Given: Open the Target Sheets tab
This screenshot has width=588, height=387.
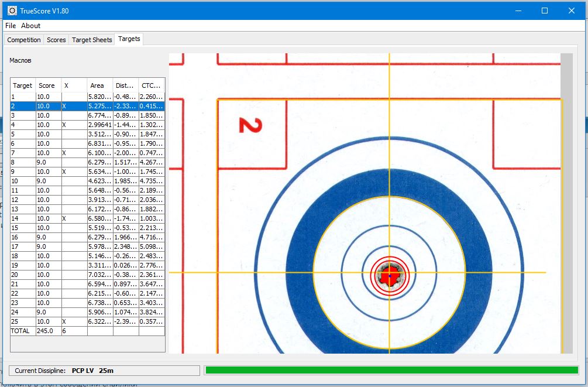Looking at the screenshot, I should [92, 40].
